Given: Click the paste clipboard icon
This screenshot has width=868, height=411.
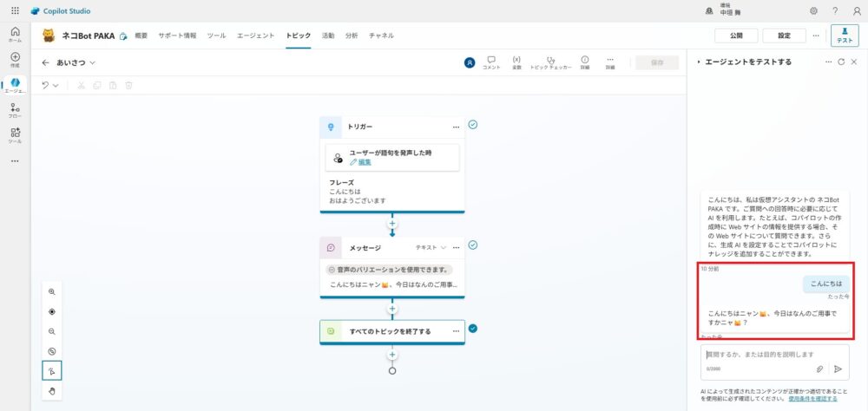Looking at the screenshot, I should click(x=113, y=85).
